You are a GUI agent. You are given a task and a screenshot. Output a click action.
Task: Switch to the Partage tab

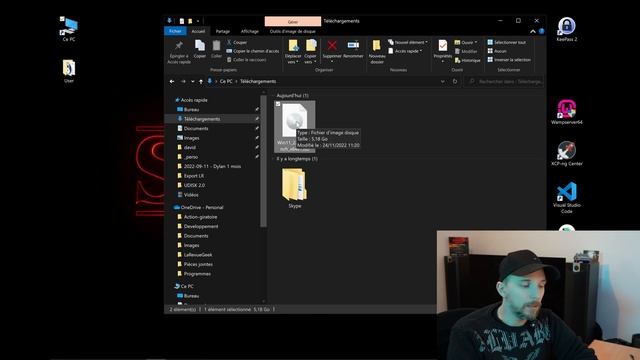[x=223, y=31]
